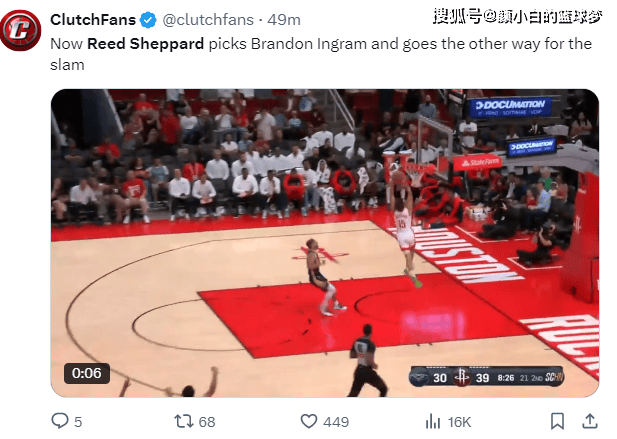Viewport: 617px width, 439px height.
Task: Click the blue verified badge
Action: point(148,20)
